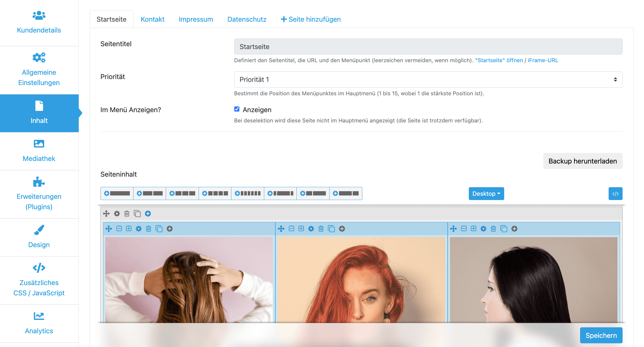Viewport: 644px width, 347px height.
Task: Click Seite hinzufügen to add page
Action: pos(311,19)
